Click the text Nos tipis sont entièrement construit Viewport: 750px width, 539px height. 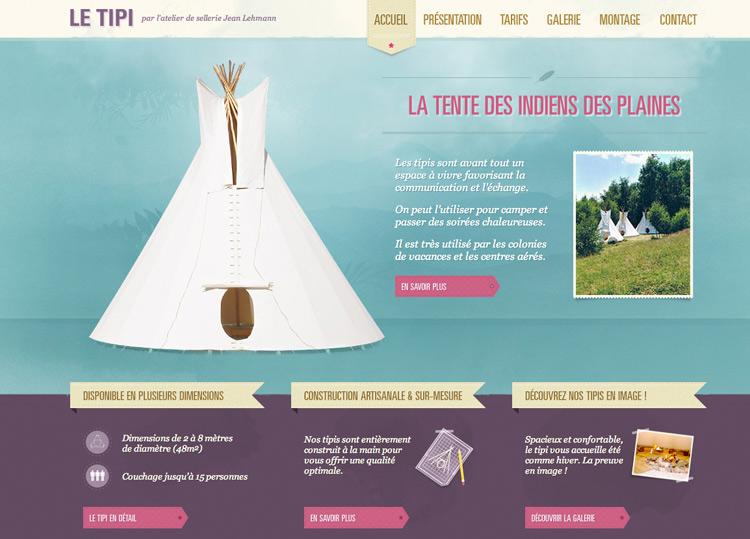pyautogui.click(x=357, y=455)
